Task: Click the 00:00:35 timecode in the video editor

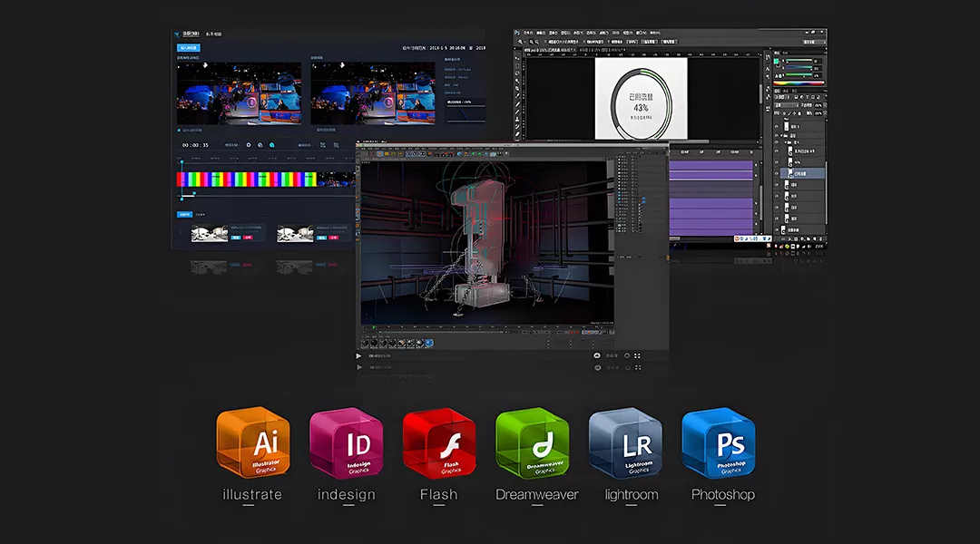Action: (196, 145)
